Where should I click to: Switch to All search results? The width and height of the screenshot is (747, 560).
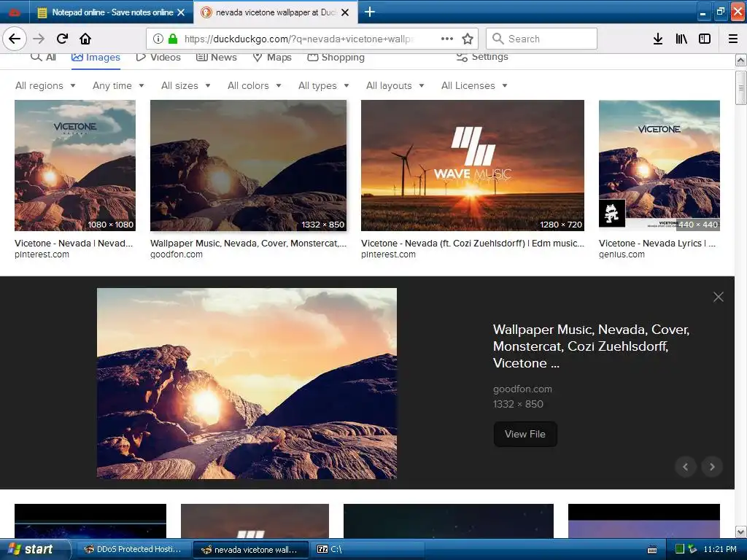[43, 57]
